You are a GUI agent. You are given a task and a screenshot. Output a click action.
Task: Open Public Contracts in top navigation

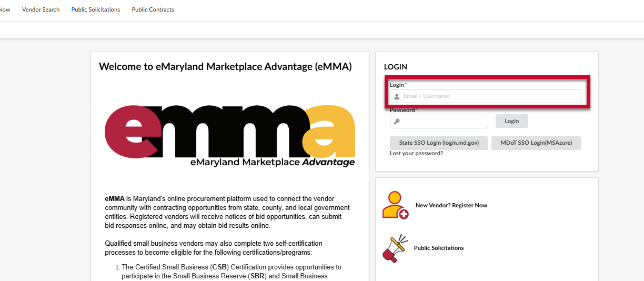153,9
